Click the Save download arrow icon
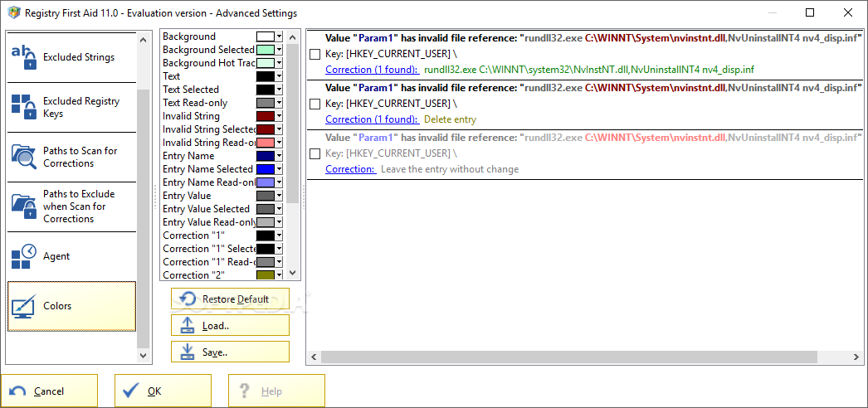 [x=188, y=352]
